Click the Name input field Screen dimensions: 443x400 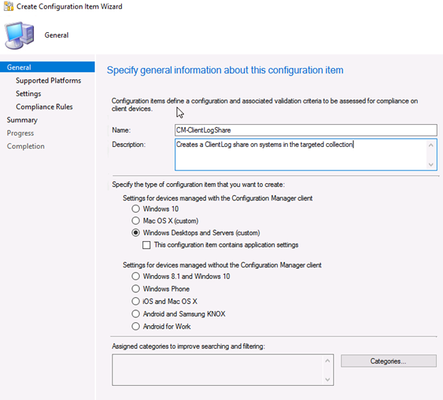tap(306, 130)
